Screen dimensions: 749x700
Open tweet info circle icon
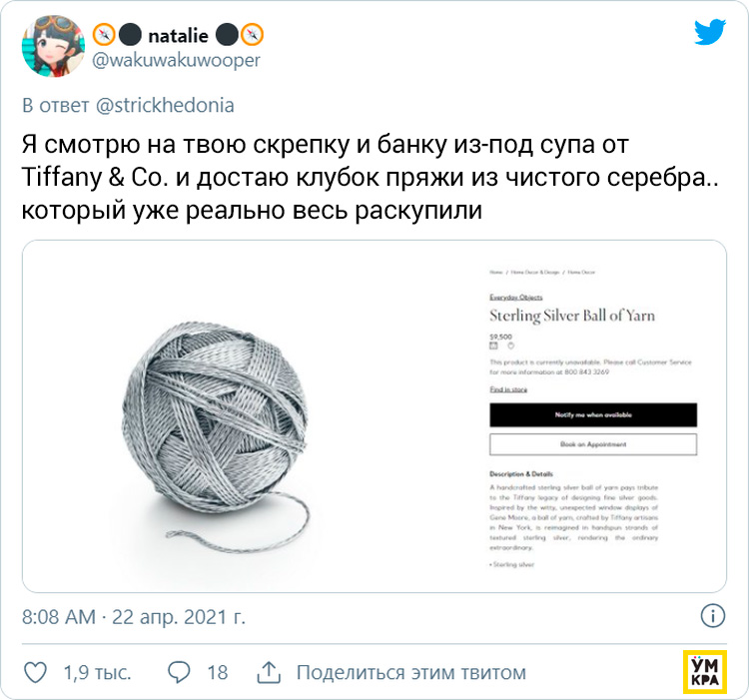[713, 616]
